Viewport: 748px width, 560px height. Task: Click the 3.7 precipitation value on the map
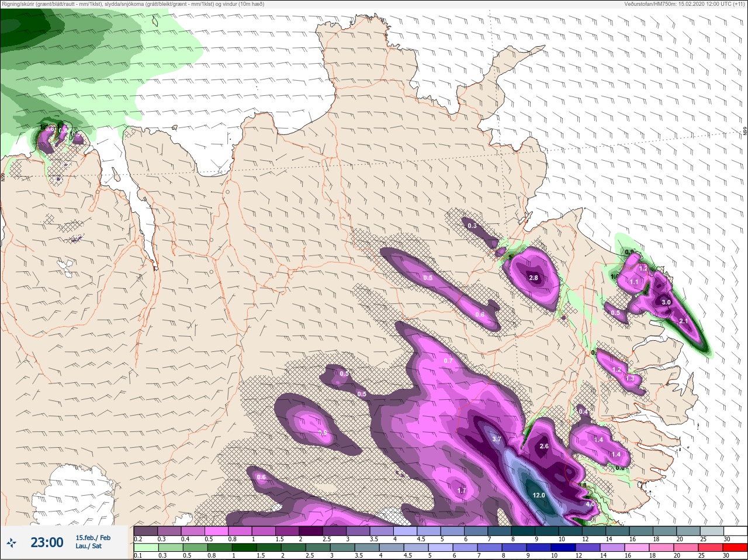tap(497, 439)
